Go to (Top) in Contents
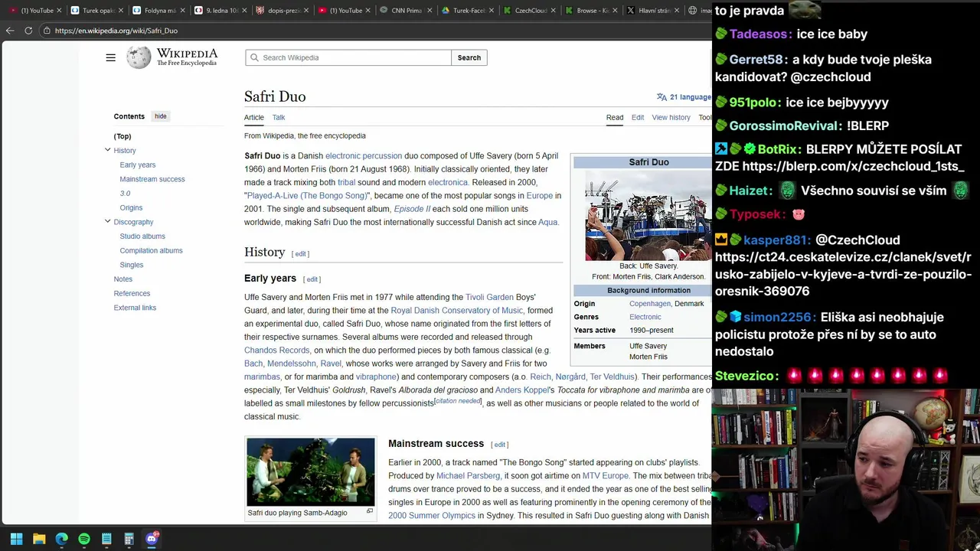The width and height of the screenshot is (980, 551). coord(122,136)
